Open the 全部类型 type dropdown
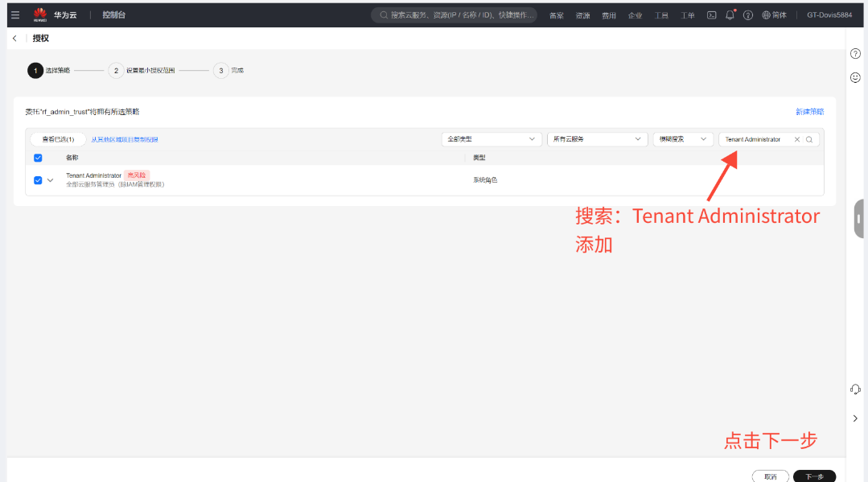868x482 pixels. 492,139
